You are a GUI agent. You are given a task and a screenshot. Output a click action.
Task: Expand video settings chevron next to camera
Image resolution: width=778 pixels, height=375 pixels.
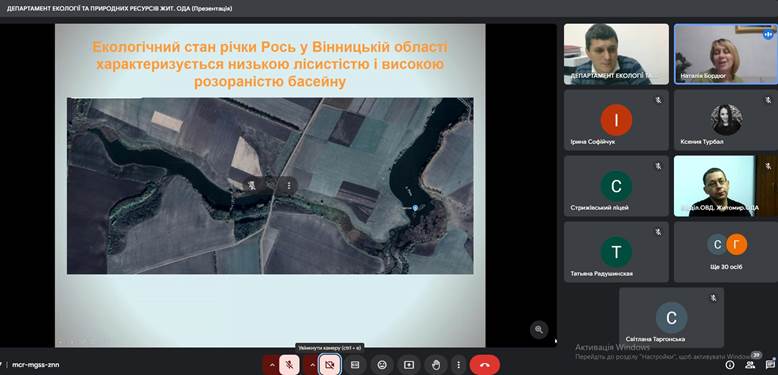(312, 365)
